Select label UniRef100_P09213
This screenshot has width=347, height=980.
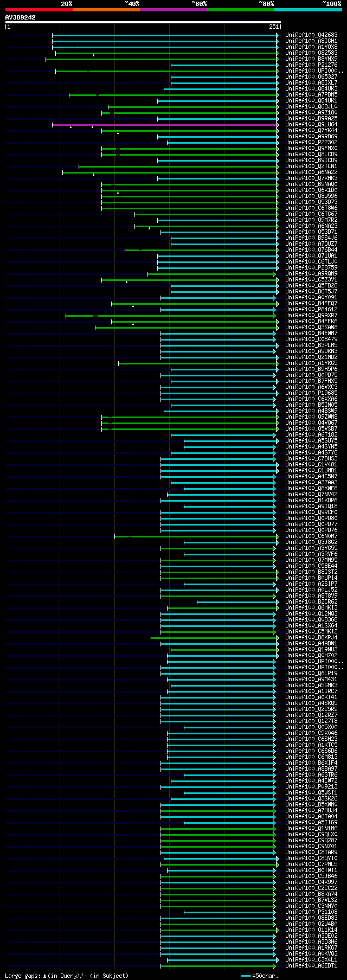pyautogui.click(x=311, y=787)
